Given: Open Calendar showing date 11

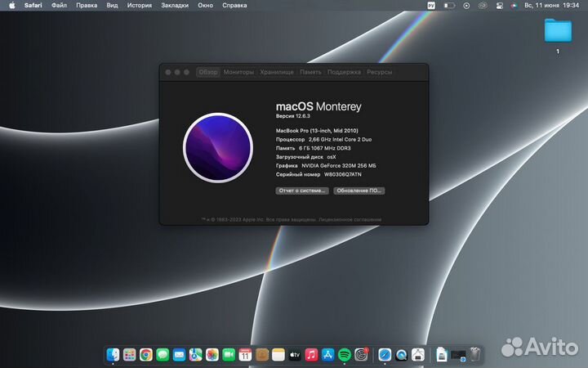Looking at the screenshot, I should coord(245,354).
